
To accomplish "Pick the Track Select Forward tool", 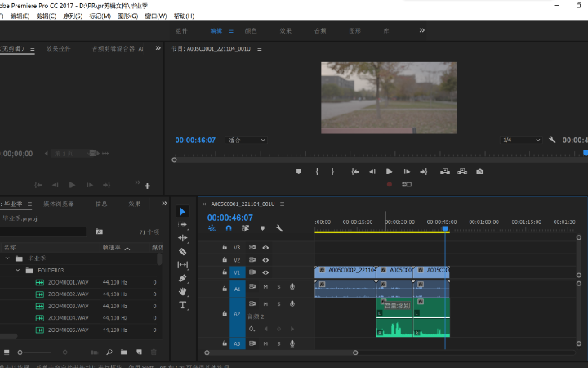I will tap(183, 225).
